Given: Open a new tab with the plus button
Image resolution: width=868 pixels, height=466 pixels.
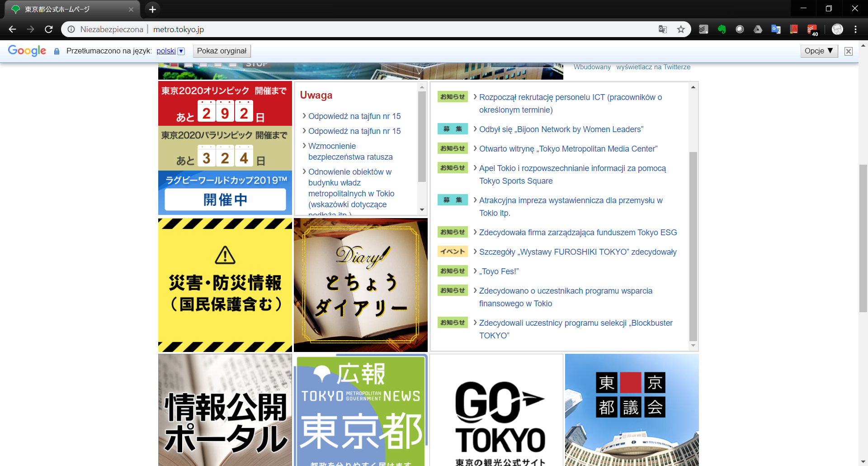Looking at the screenshot, I should [152, 9].
